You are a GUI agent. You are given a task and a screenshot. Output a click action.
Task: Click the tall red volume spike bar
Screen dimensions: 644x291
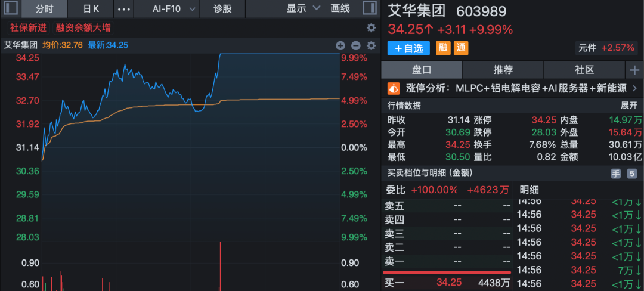click(221, 266)
